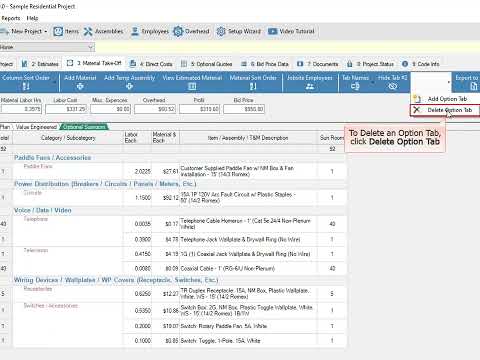Viewport: 480px width, 360px height.
Task: Open 5: Optional Quotes tab
Action: (206, 64)
